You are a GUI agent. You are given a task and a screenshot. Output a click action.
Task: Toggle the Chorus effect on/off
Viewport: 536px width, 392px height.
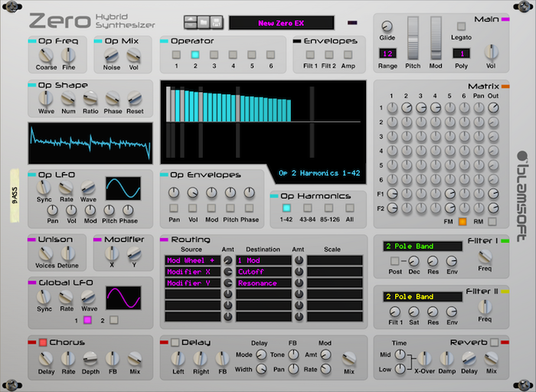click(43, 342)
